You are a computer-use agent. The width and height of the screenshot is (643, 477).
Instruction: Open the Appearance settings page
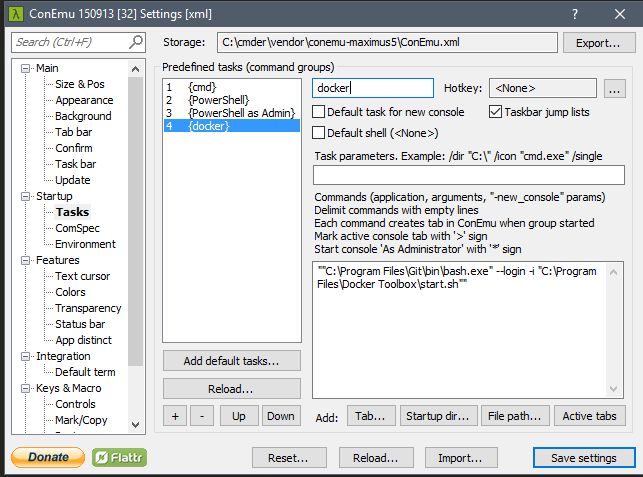click(x=84, y=100)
